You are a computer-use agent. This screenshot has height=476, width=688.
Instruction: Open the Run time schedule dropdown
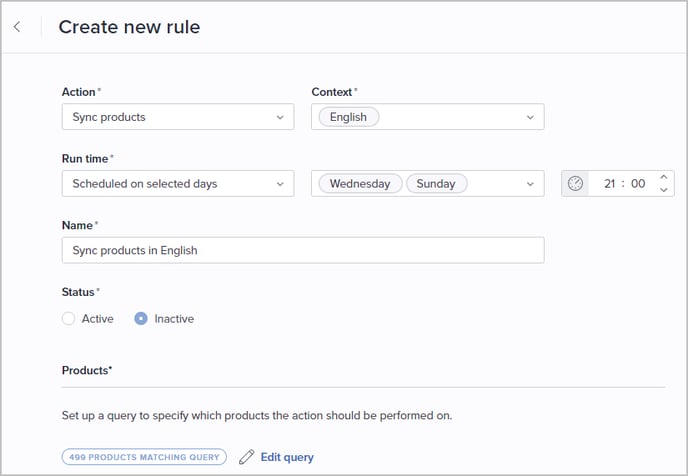tap(178, 183)
